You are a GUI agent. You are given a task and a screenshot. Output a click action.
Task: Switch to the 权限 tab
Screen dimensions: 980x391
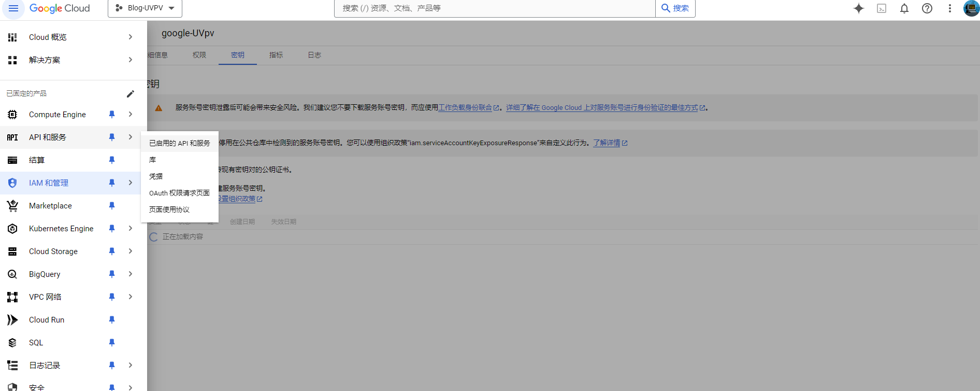(x=199, y=55)
